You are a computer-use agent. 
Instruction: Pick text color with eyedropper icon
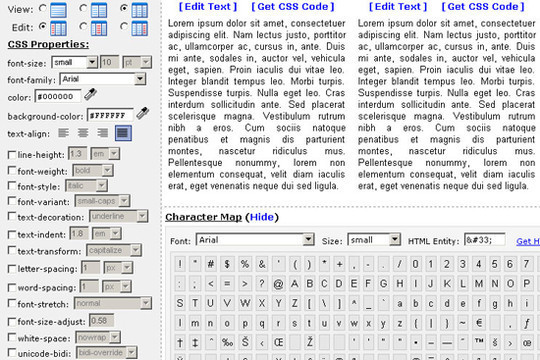point(90,94)
